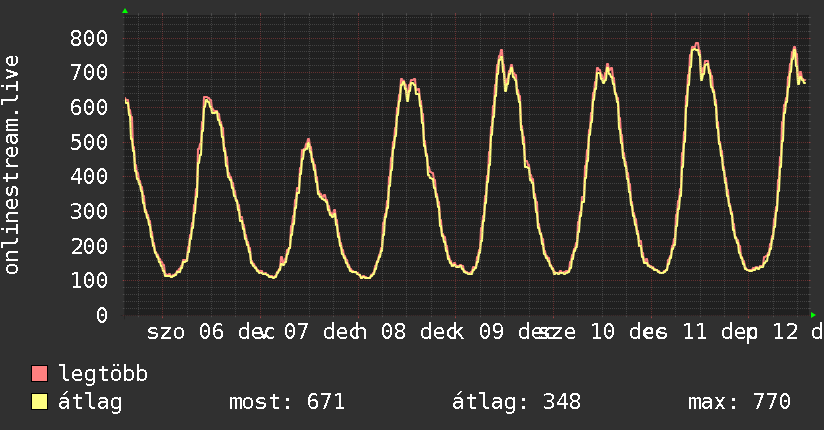Click the '12' date label on x-axis
Viewport: 824px width, 430px height.
click(786, 332)
